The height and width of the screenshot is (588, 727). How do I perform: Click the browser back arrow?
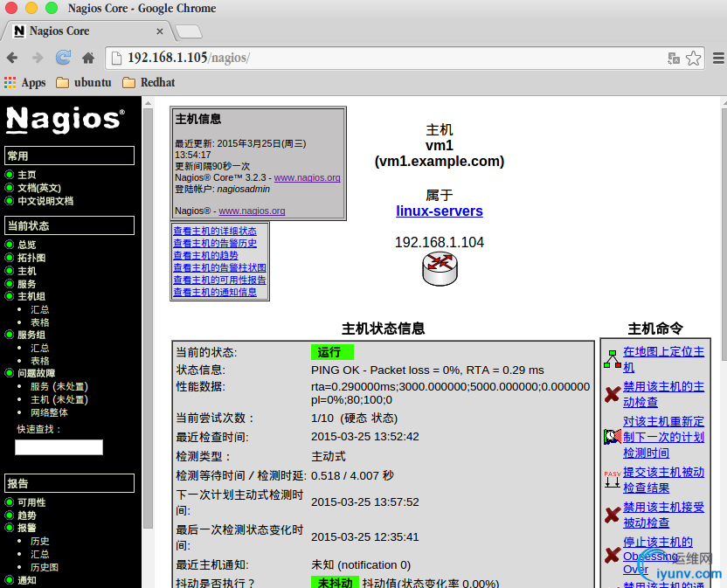12,58
